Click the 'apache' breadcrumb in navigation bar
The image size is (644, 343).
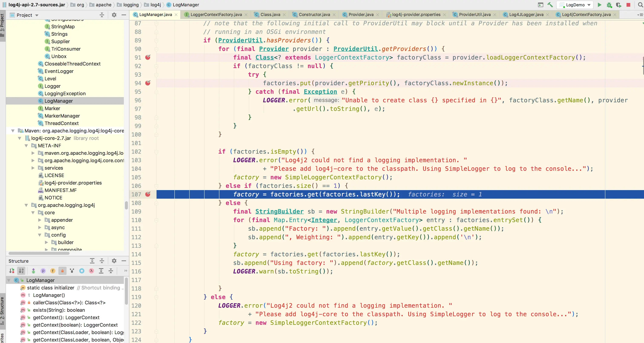pyautogui.click(x=101, y=4)
